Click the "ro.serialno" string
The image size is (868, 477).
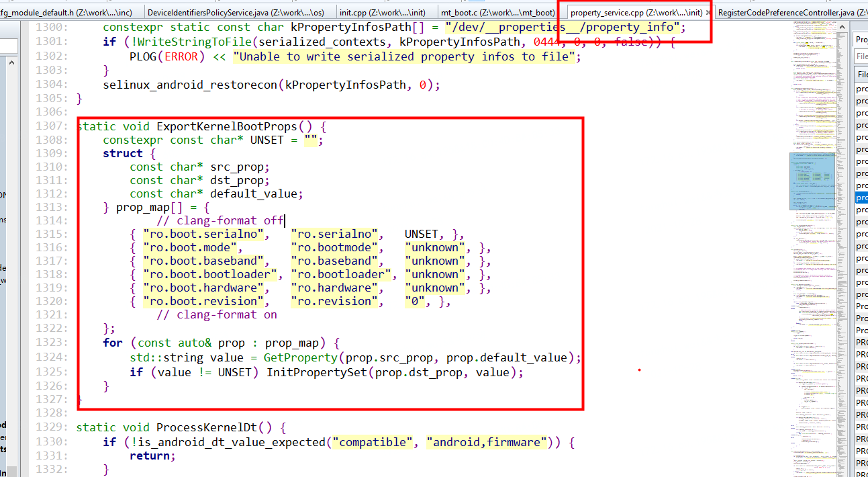pyautogui.click(x=334, y=234)
